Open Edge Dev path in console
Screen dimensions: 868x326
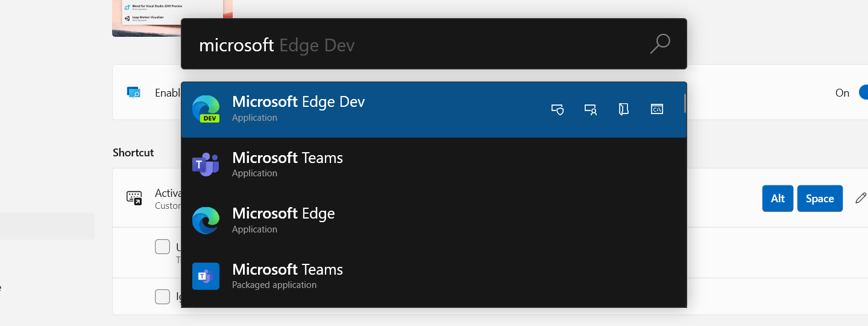[x=657, y=109]
